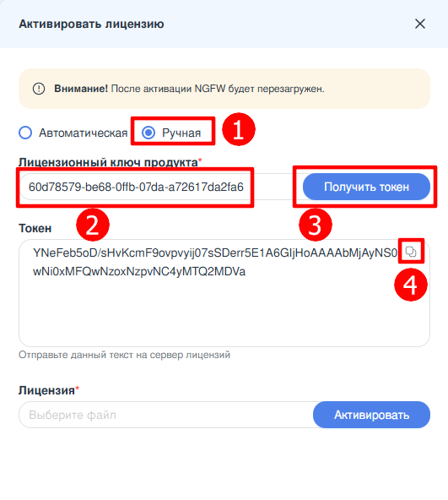Image resolution: width=448 pixels, height=500 pixels.
Task: Open the Выберите файл license file field
Action: pyautogui.click(x=166, y=415)
